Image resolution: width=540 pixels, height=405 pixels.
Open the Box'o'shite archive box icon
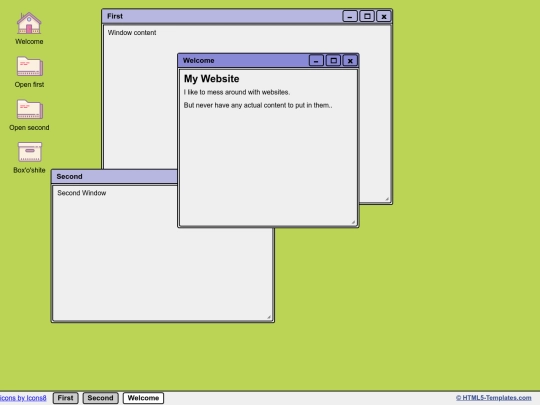[x=30, y=152]
